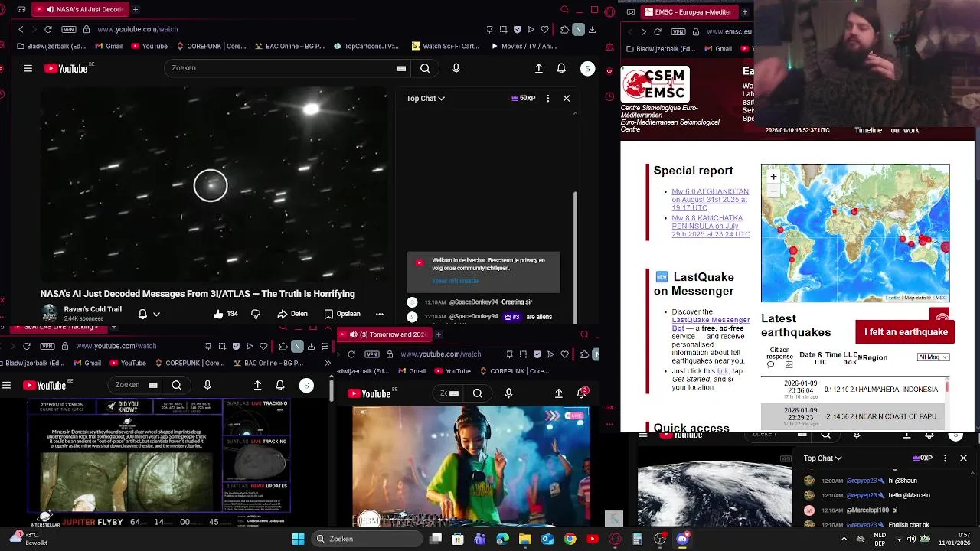Click earthquake list scrollbar on EMSC

[x=947, y=387]
